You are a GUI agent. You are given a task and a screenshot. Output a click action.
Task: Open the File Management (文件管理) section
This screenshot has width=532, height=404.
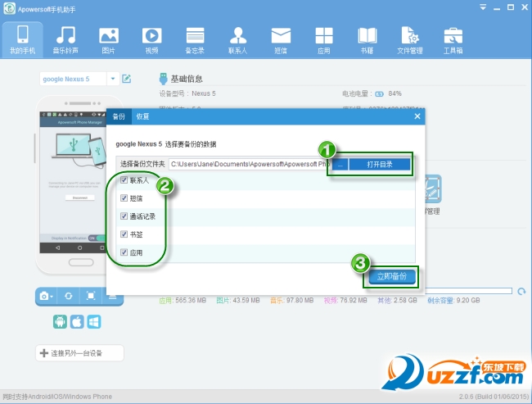tap(410, 40)
